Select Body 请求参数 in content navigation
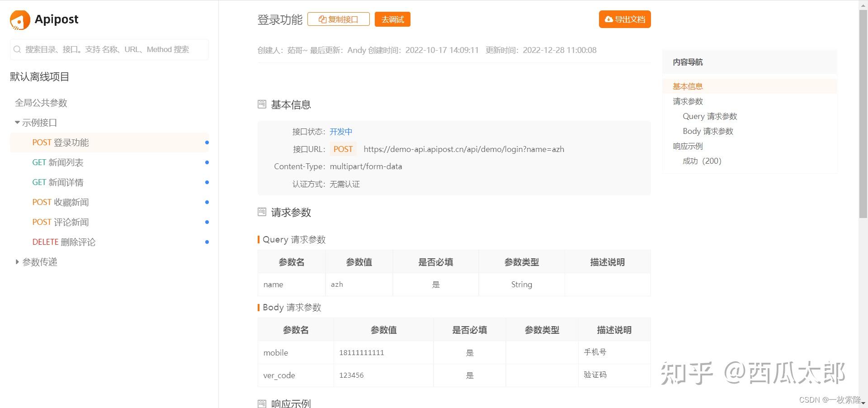868x408 pixels. [x=708, y=131]
